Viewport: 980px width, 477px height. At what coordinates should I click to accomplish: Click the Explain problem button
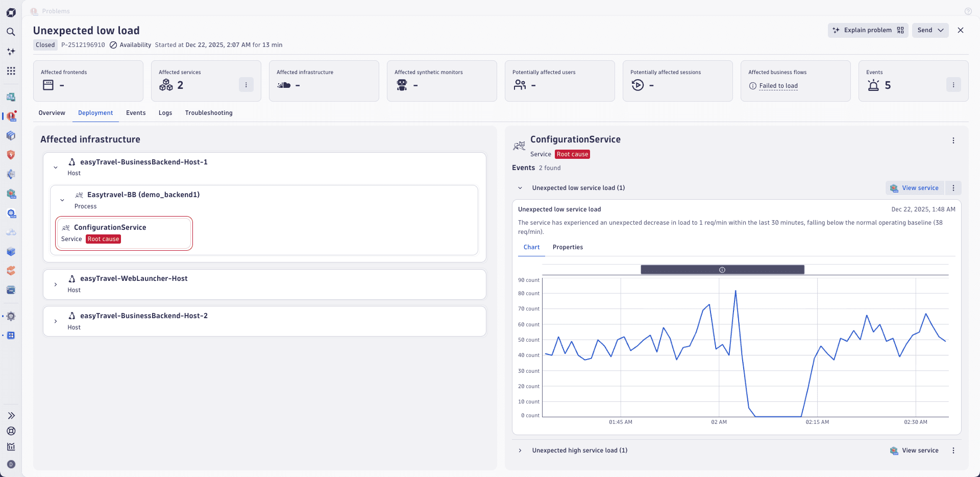(868, 30)
